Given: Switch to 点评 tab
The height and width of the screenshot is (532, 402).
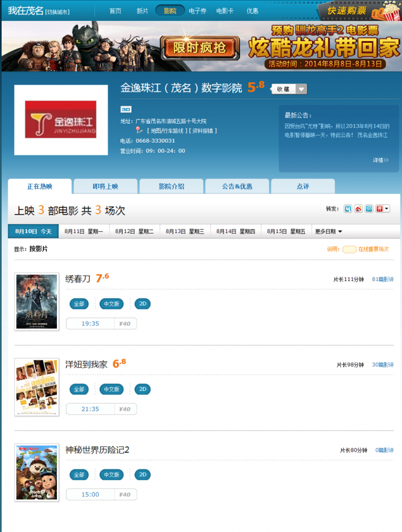Looking at the screenshot, I should (303, 186).
